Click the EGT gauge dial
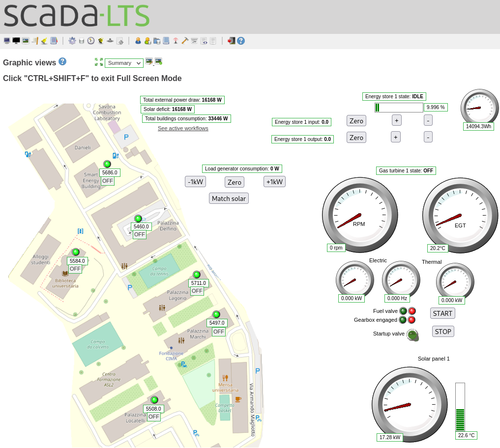Viewport: 500px width, 448px height. [460, 215]
